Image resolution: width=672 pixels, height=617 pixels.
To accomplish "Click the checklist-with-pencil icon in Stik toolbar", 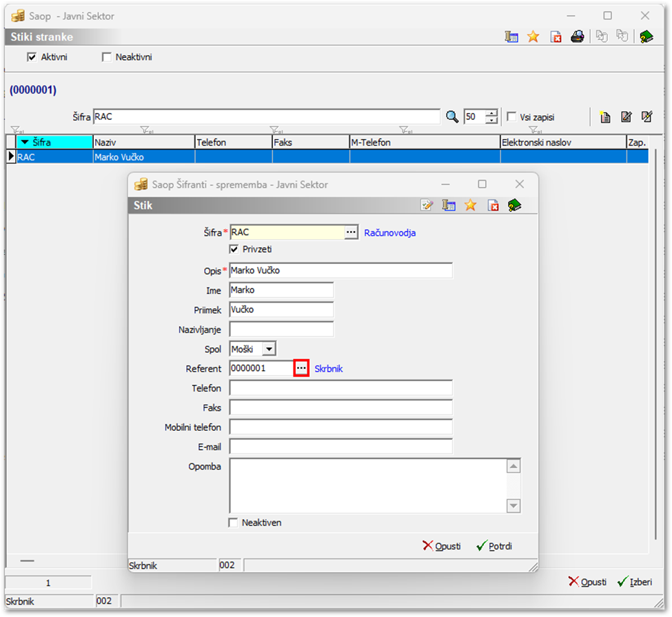I will [427, 205].
